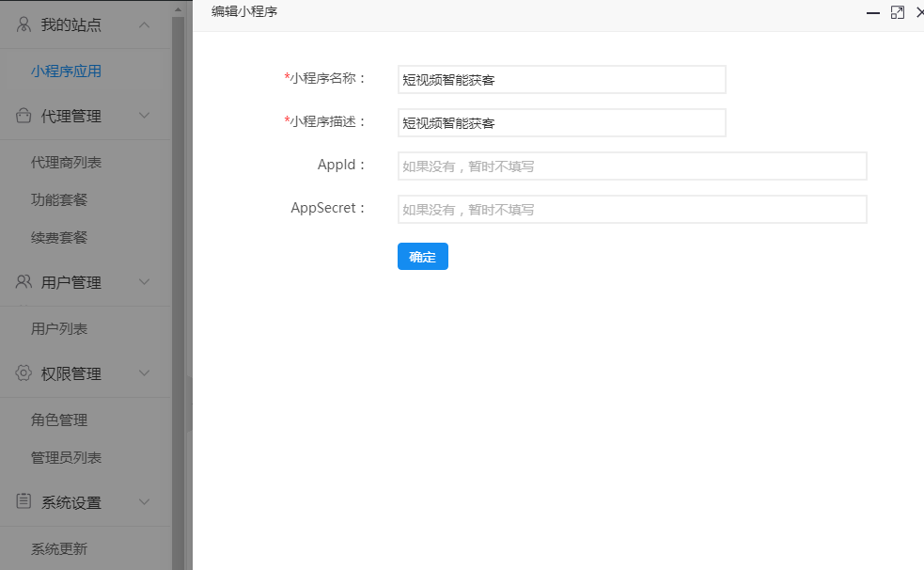Minimize the 编辑小程序 dialog
Screen dimensions: 924x570
tap(872, 12)
